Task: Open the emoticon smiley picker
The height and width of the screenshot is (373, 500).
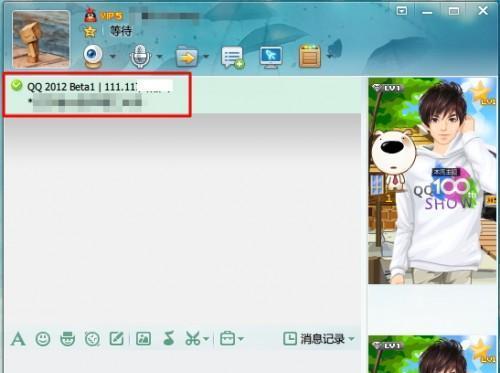Action: click(43, 339)
